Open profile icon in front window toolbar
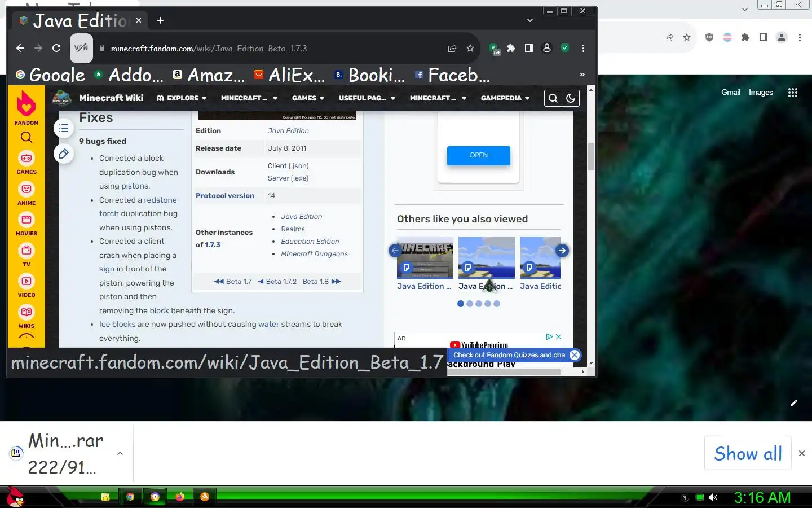This screenshot has height=508, width=812. point(547,49)
